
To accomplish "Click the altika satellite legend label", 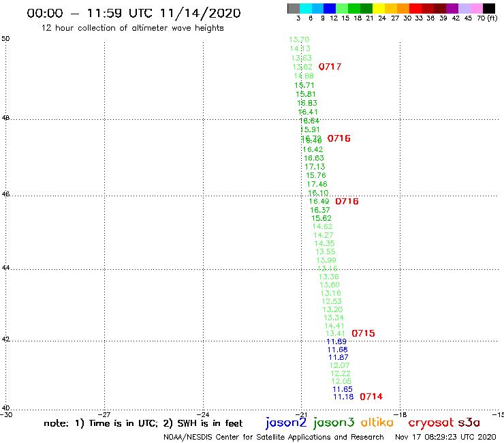I will point(377,423).
